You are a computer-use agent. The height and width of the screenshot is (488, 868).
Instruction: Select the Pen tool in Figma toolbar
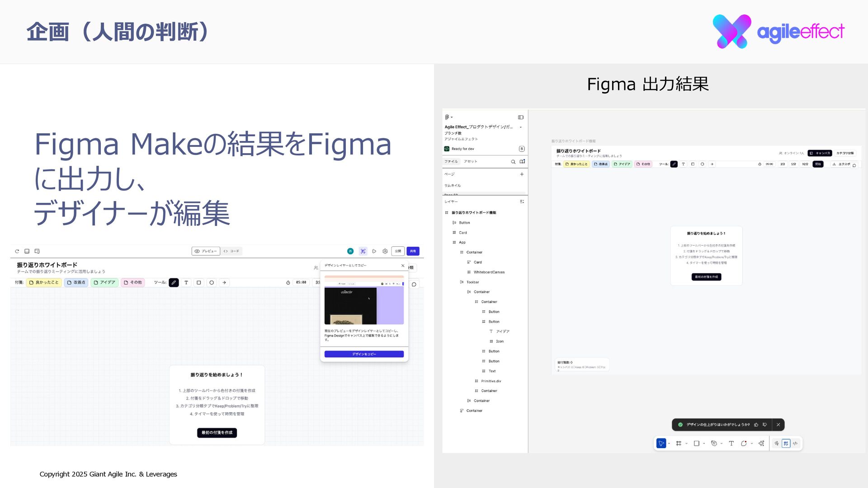click(714, 444)
